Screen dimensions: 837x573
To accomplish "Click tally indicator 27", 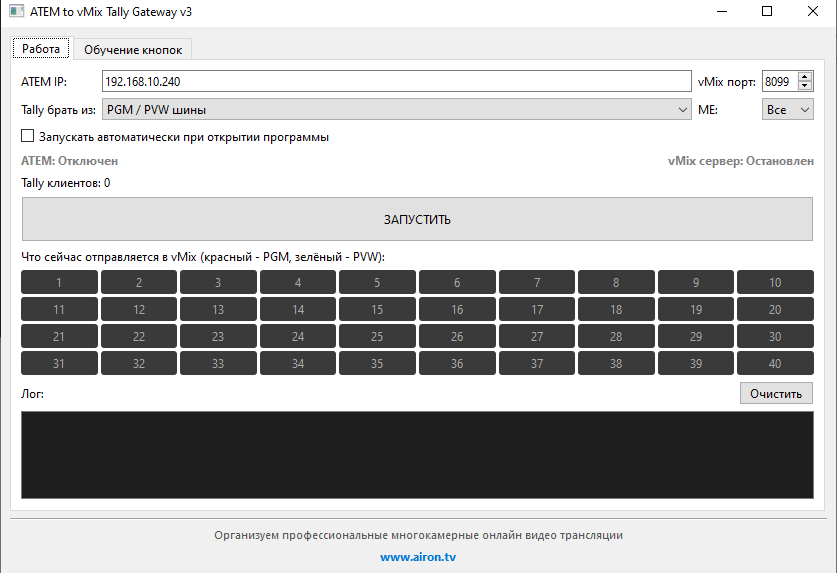I will 537,336.
